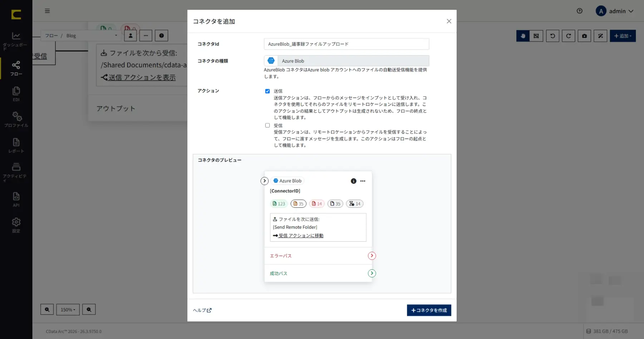This screenshot has width=644, height=339.
Task: Open the 150% zoom level dropdown
Action: tap(68, 309)
